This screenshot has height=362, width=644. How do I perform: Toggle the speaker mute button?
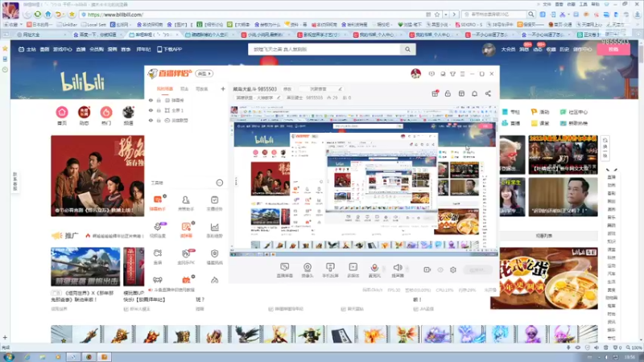click(397, 268)
